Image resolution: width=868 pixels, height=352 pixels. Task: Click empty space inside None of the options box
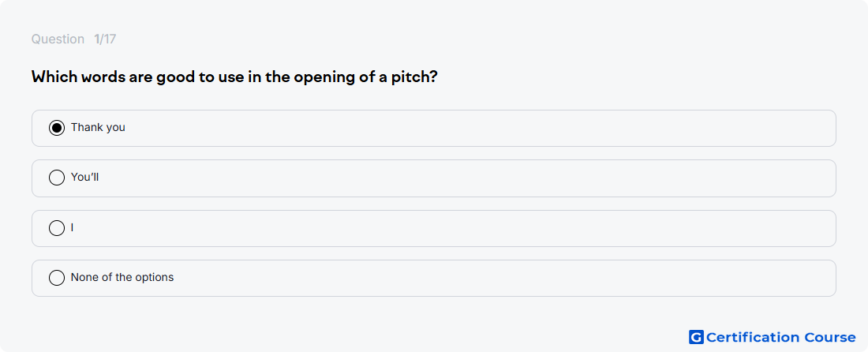[476, 279]
